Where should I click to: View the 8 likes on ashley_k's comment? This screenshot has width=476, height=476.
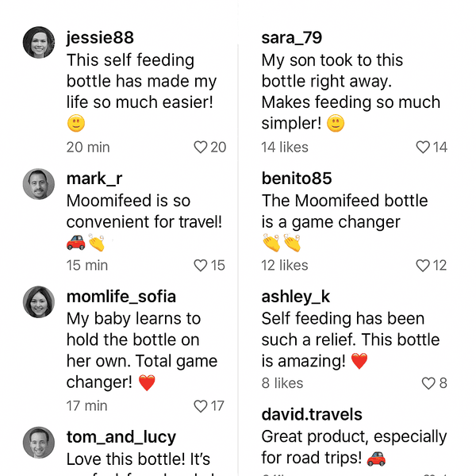[x=282, y=383]
